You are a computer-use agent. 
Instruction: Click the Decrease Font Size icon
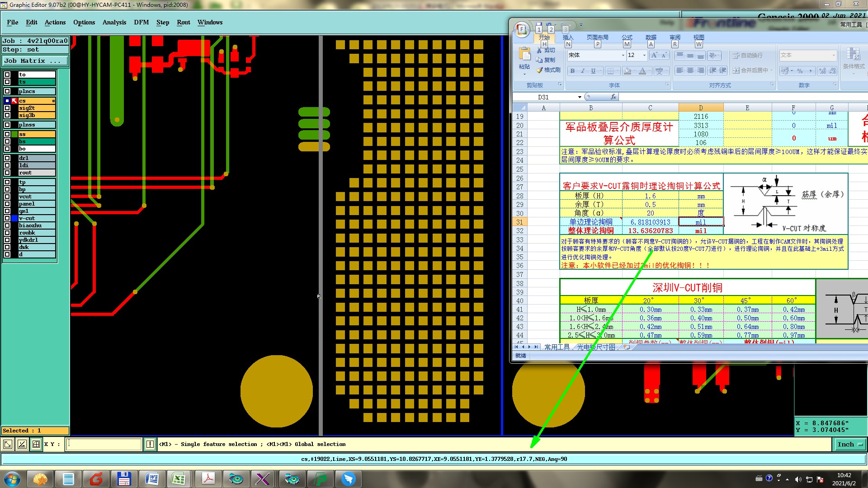click(x=664, y=55)
